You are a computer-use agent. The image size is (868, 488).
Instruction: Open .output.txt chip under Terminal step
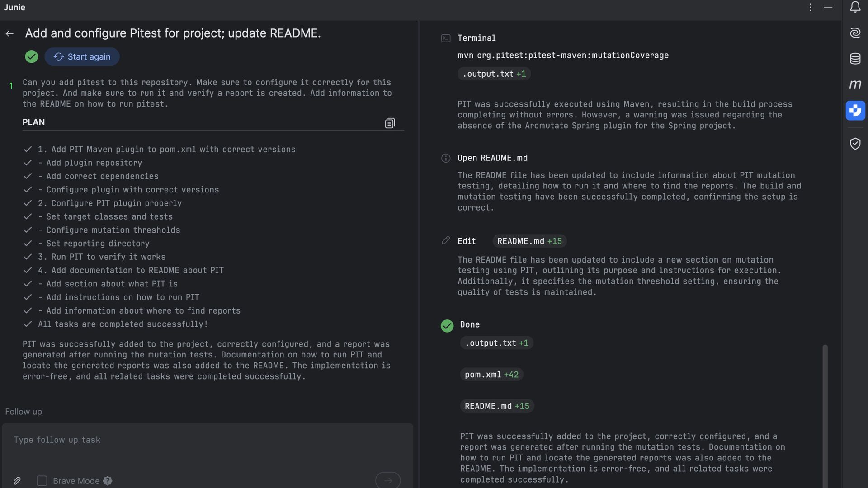pyautogui.click(x=494, y=74)
